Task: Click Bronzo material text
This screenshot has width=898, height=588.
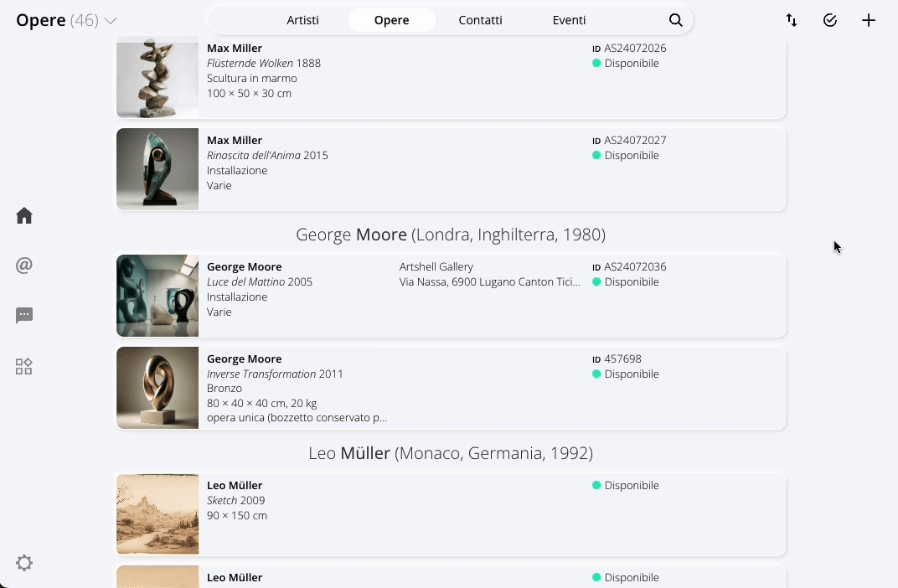Action: (224, 388)
